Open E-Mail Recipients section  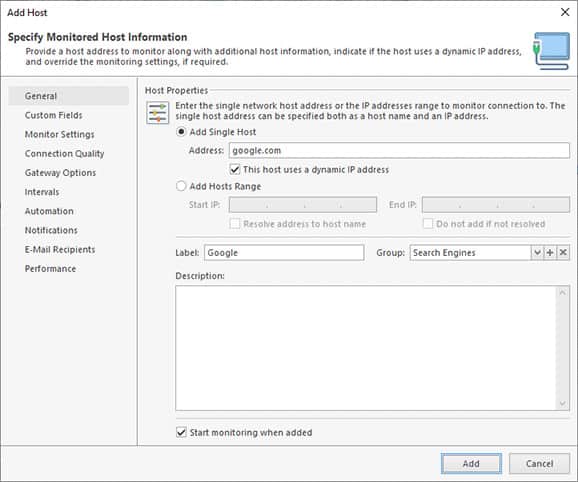coord(60,249)
